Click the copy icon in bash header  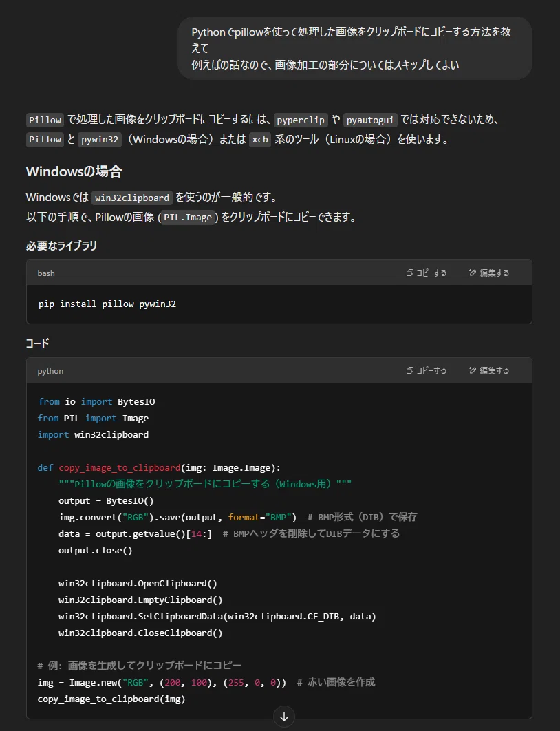tap(410, 273)
